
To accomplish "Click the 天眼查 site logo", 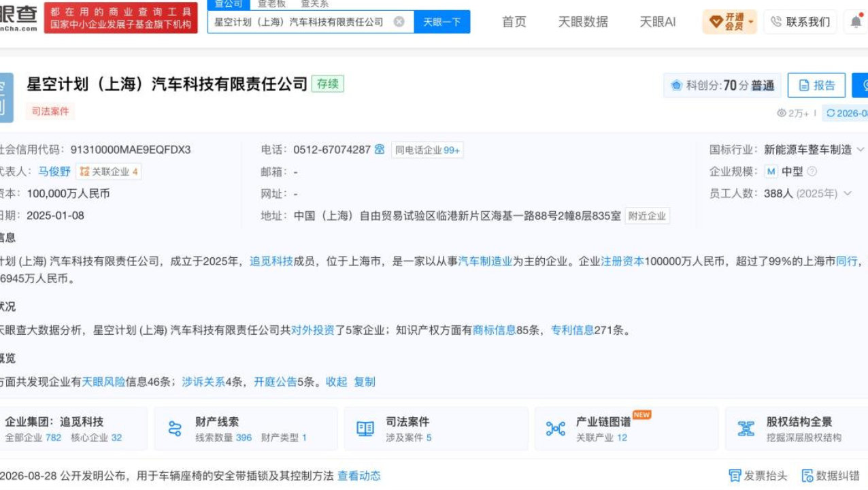I will pos(18,18).
